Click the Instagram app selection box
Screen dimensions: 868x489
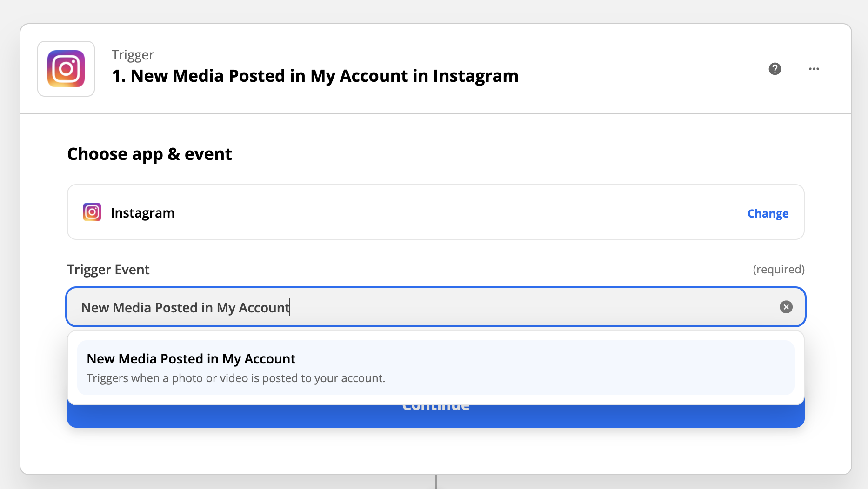436,212
